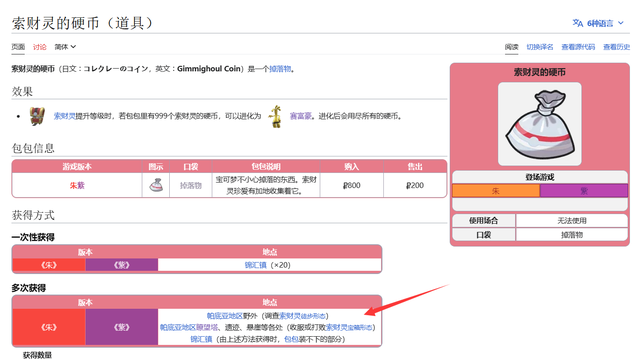Click the ₽800 purchase price cell

point(352,185)
